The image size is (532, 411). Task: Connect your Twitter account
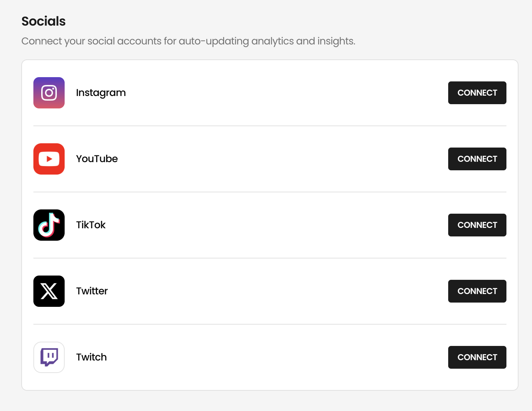pos(477,291)
